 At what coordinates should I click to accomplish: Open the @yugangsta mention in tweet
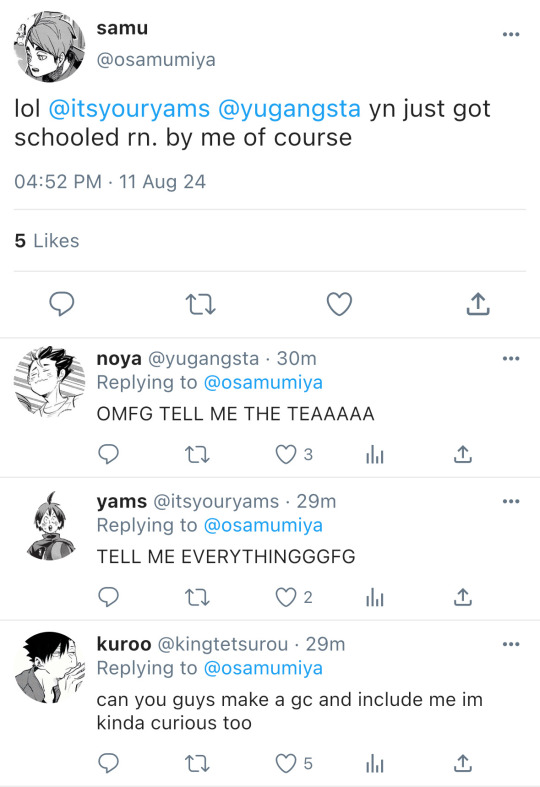pos(290,109)
